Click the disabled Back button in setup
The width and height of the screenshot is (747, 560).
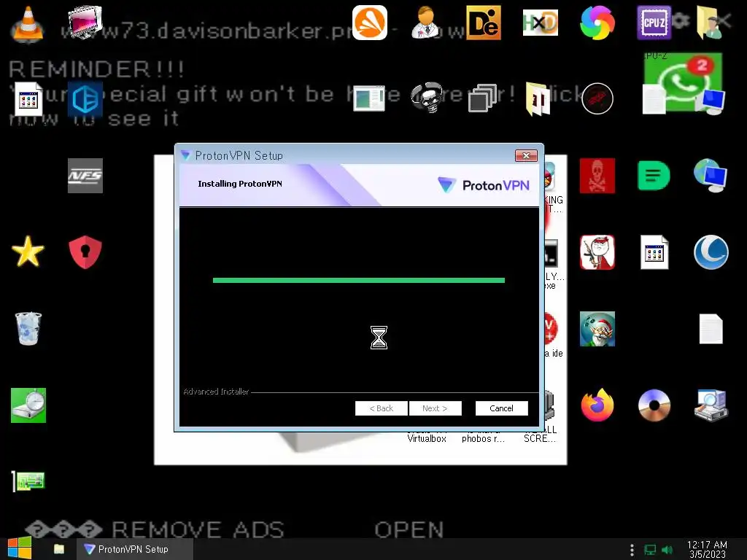tap(381, 408)
